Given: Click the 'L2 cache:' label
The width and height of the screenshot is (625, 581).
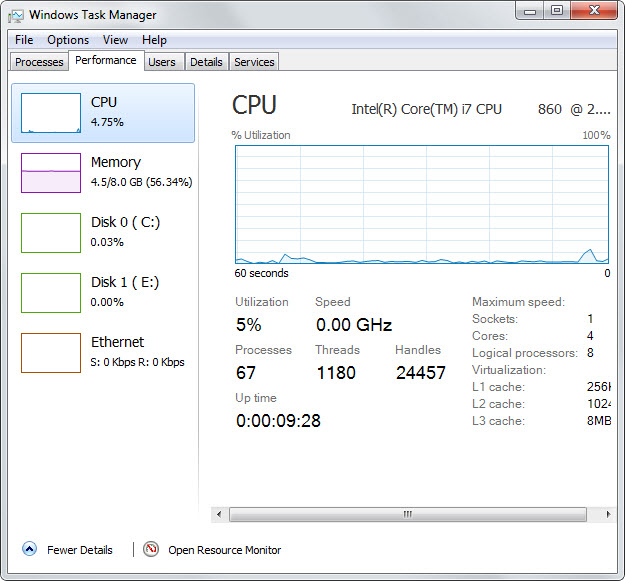Looking at the screenshot, I should (498, 404).
